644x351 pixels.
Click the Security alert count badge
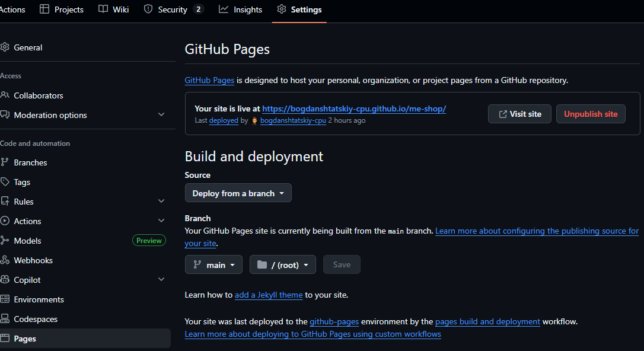199,9
